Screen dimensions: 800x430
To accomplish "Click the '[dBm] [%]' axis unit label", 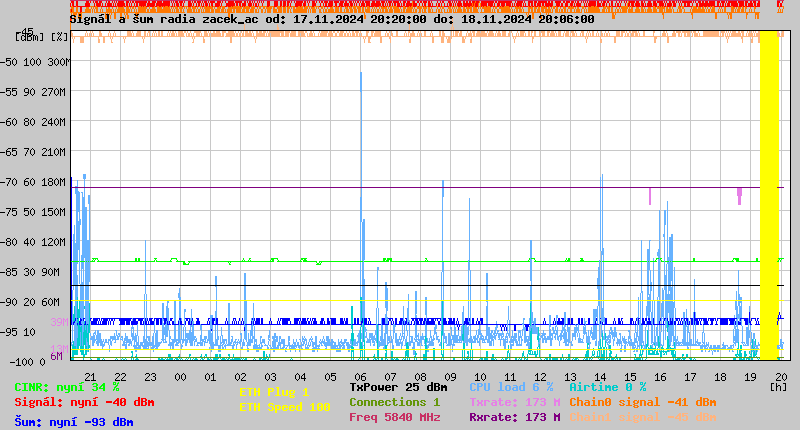I will tap(42, 37).
